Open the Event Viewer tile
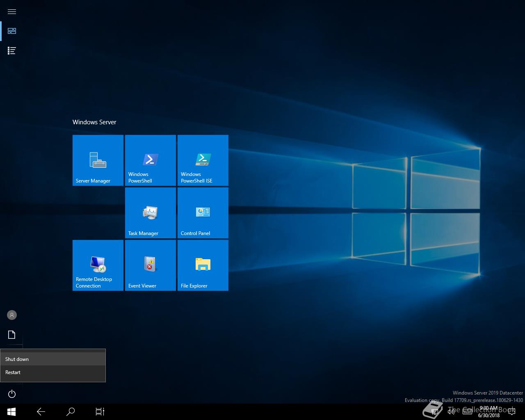The height and width of the screenshot is (420, 525). point(151,265)
